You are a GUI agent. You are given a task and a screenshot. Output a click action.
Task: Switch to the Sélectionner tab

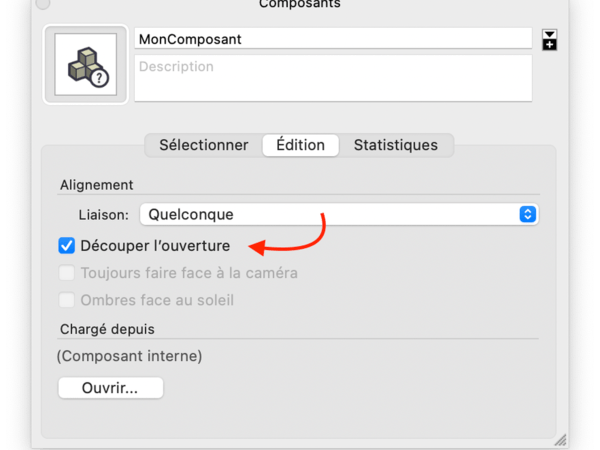[x=203, y=145]
